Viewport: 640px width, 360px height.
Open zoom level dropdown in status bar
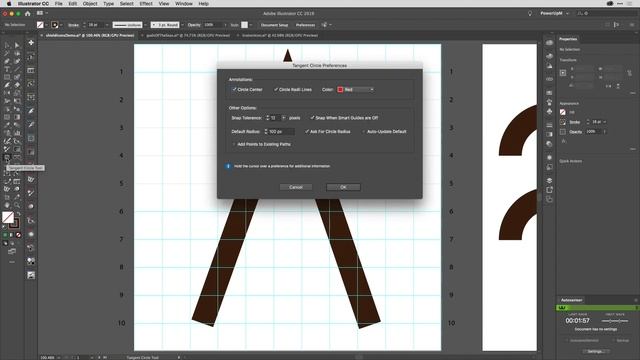point(59,358)
